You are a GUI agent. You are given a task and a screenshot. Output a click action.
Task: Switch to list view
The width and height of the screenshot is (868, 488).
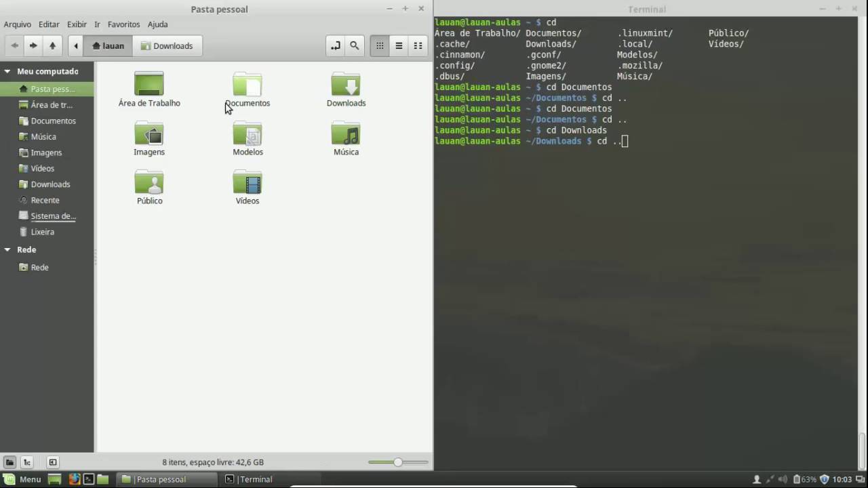tap(399, 46)
